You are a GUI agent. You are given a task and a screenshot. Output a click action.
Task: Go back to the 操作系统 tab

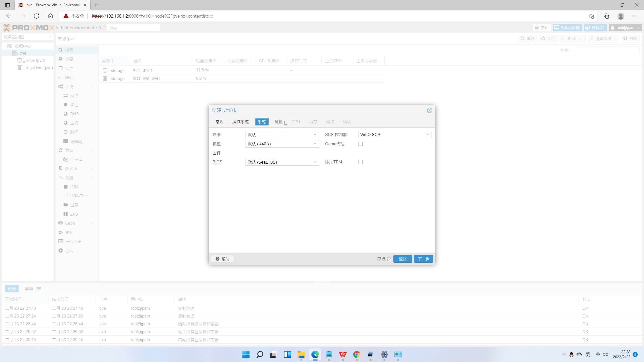coord(240,122)
